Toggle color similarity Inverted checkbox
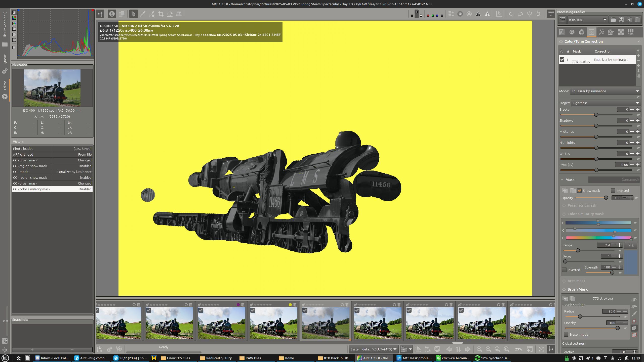The width and height of the screenshot is (644, 362). (564, 270)
